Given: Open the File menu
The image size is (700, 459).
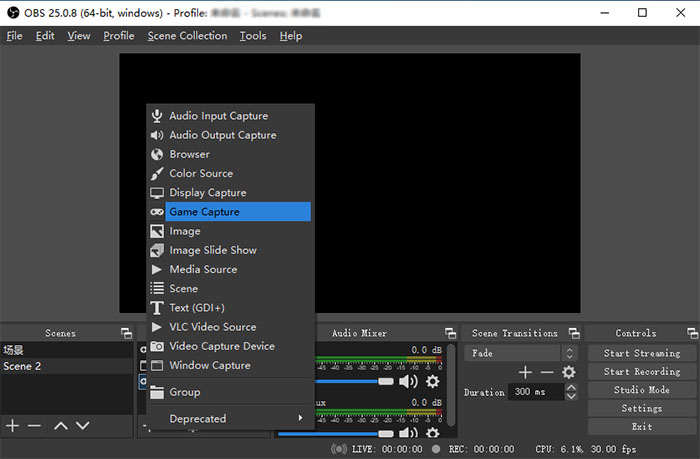Looking at the screenshot, I should click(x=14, y=36).
